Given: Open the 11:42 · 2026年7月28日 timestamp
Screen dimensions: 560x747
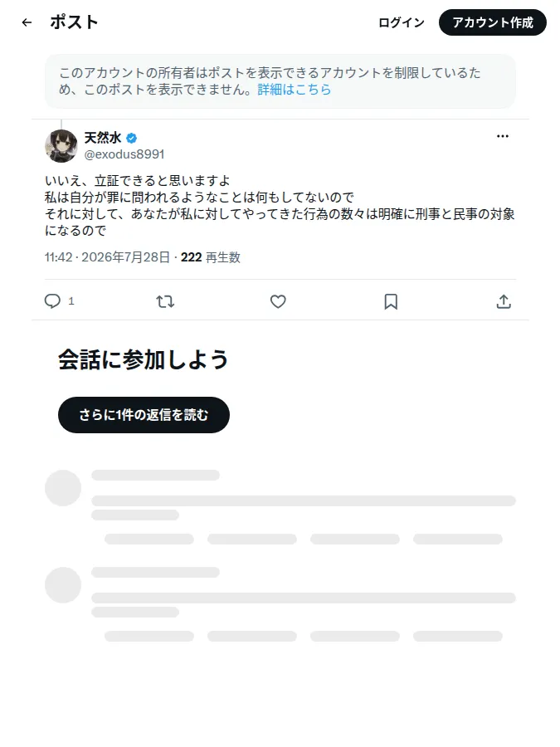Looking at the screenshot, I should click(x=108, y=257).
